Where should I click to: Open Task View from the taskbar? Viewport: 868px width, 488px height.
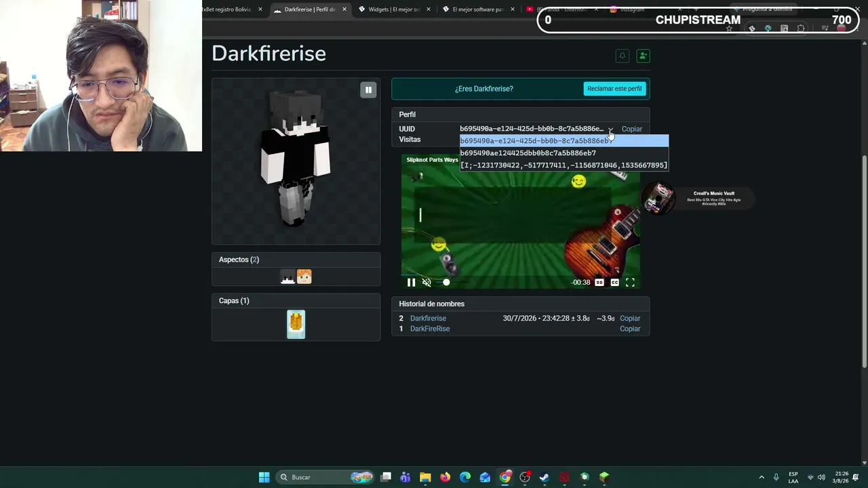(386, 477)
